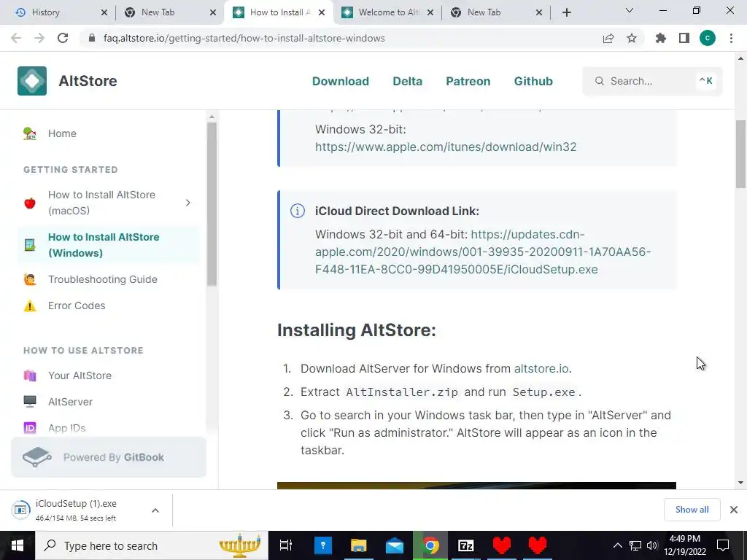747x560 pixels.
Task: Click Show all downloads button
Action: click(x=692, y=510)
